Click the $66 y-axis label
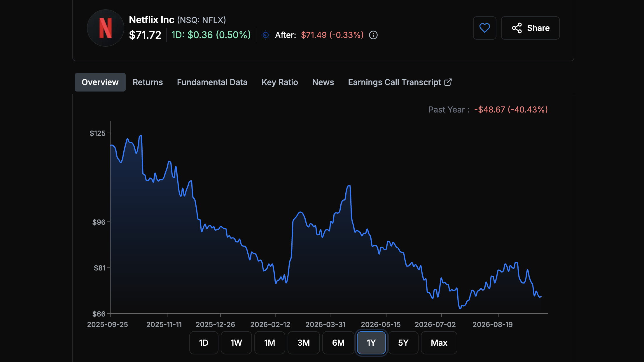The image size is (644, 362). click(99, 314)
